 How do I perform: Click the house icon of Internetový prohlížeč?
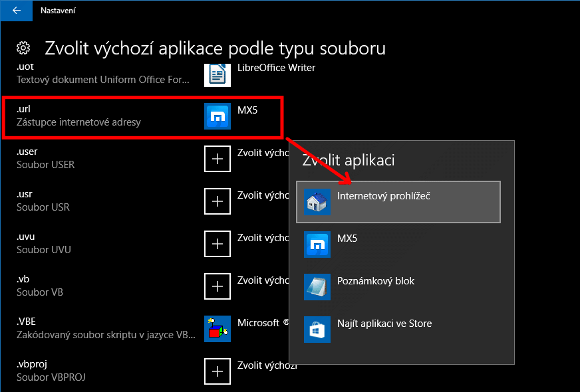pos(317,202)
